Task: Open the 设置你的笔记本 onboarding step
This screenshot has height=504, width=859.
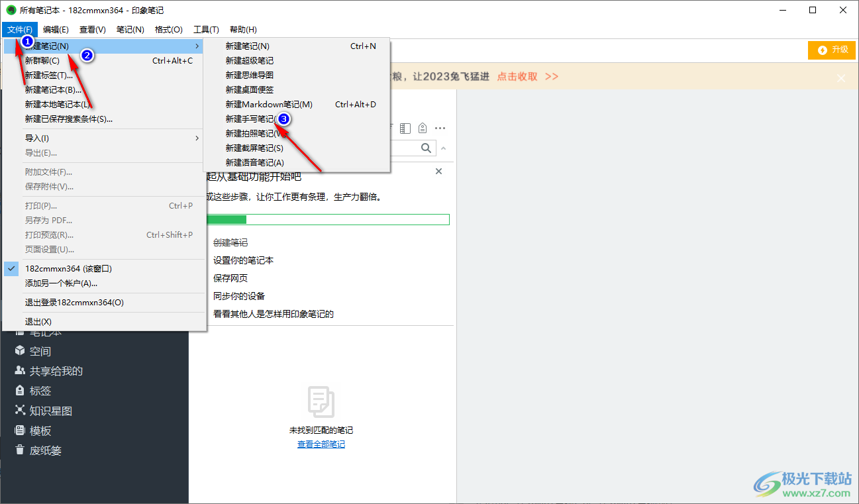Action: pyautogui.click(x=243, y=261)
